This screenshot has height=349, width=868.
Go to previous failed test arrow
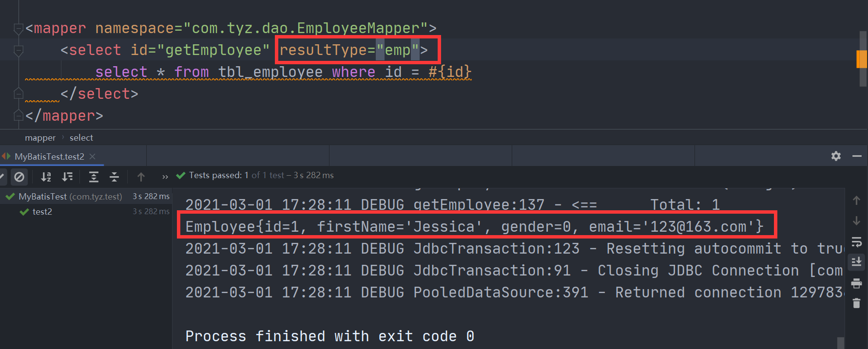click(x=141, y=177)
